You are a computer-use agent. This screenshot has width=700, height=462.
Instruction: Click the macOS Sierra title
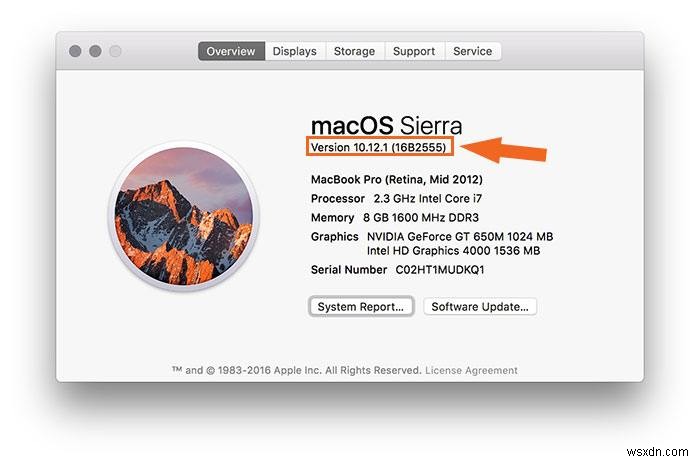[386, 125]
